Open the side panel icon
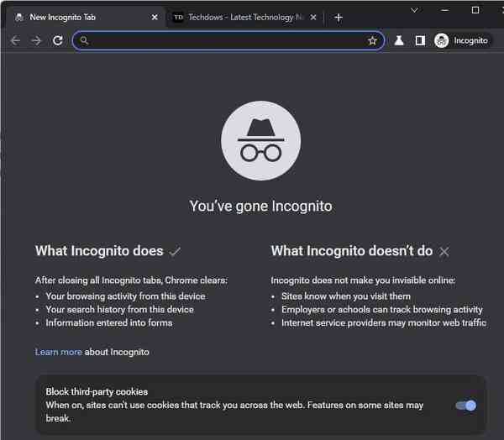 420,40
